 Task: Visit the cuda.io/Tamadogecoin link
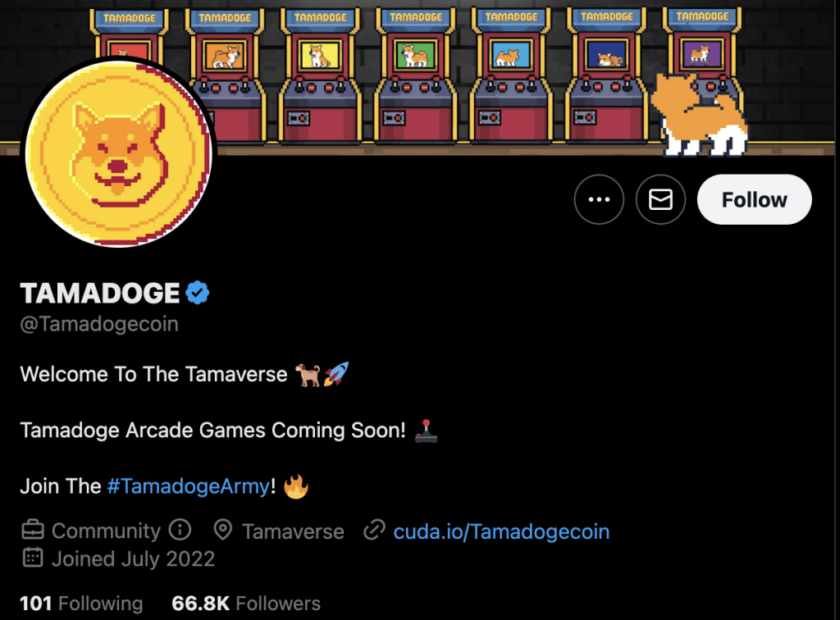501,531
